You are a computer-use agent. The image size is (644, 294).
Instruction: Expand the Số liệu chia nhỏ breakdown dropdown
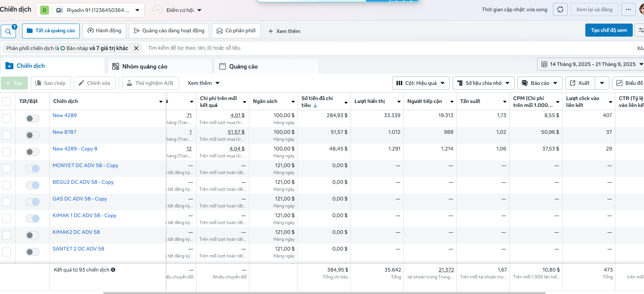[x=483, y=83]
